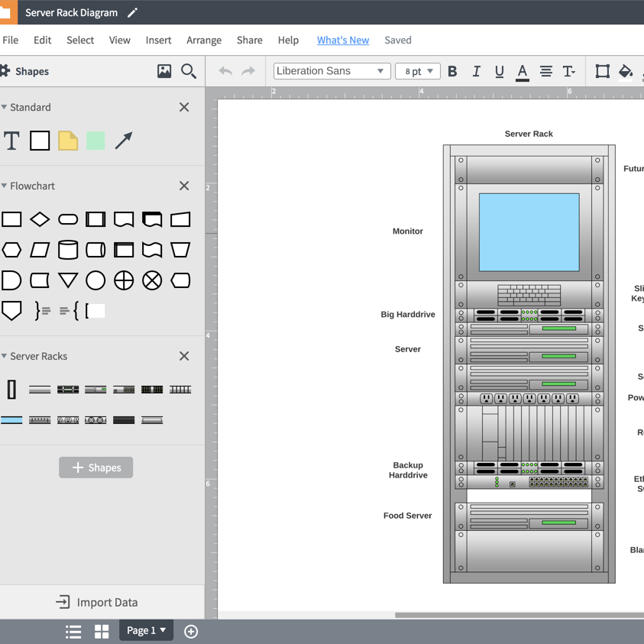
Task: Click the magnifier to search shapes
Action: coord(189,71)
